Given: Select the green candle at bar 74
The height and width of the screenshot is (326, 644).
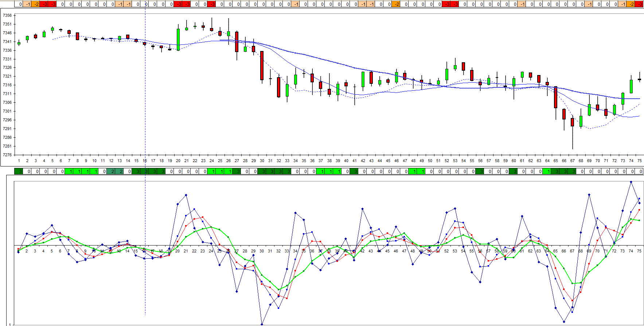Looking at the screenshot, I should tap(631, 86).
